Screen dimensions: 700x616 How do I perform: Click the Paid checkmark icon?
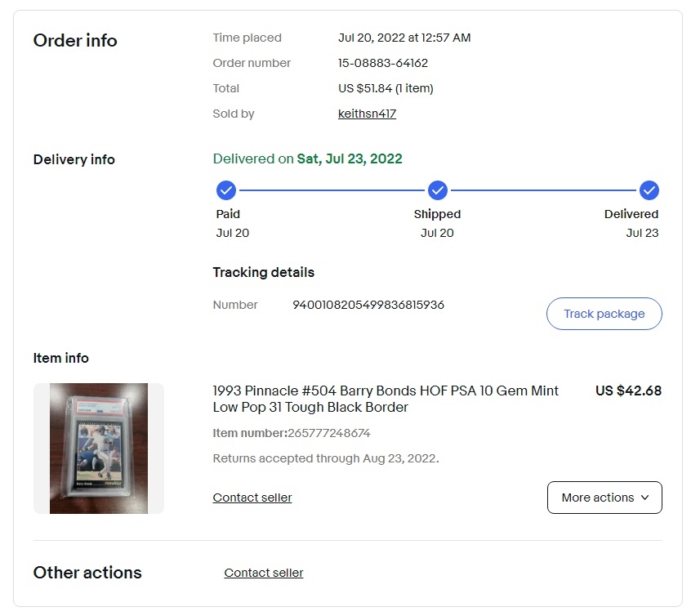[x=226, y=190]
